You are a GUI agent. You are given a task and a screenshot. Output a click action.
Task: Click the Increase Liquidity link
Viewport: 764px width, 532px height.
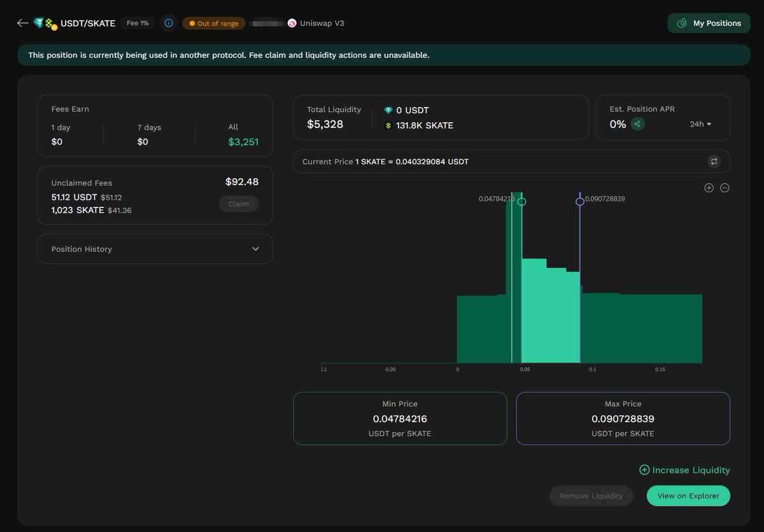pos(684,470)
